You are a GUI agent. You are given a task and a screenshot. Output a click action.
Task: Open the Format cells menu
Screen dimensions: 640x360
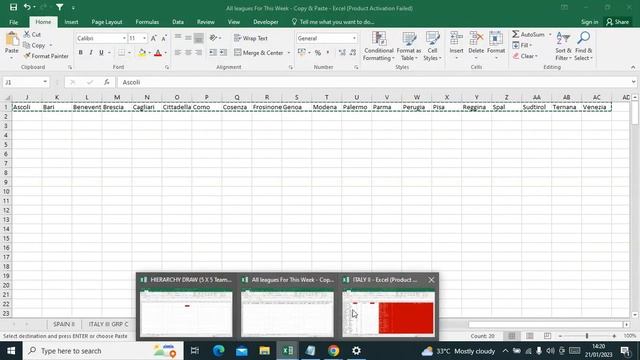(x=496, y=45)
